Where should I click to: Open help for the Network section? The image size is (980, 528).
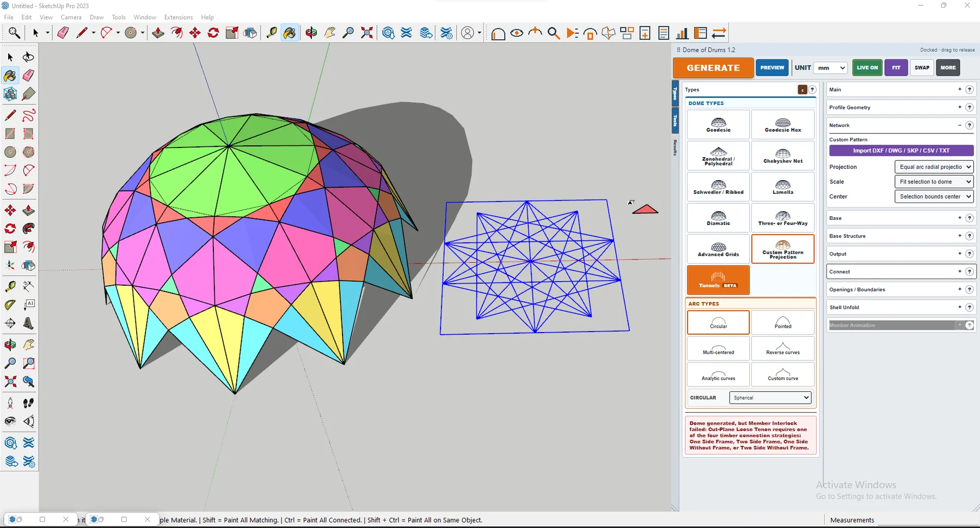pos(969,125)
